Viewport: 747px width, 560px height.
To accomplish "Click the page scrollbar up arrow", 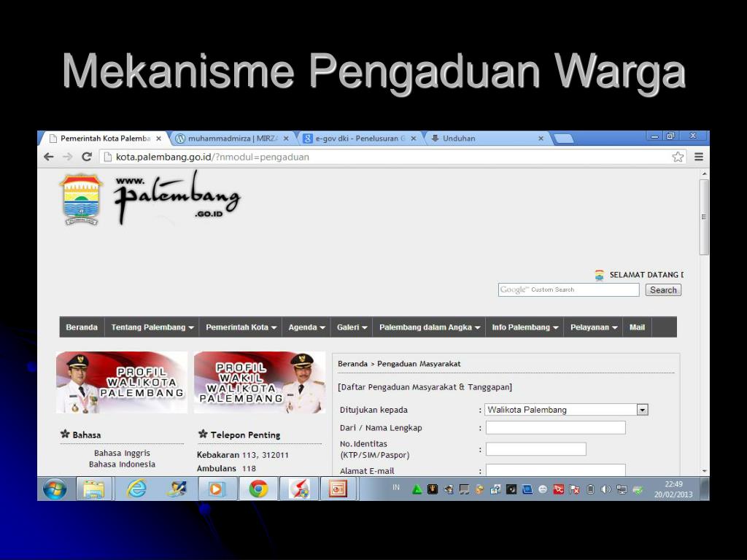I will [x=704, y=174].
